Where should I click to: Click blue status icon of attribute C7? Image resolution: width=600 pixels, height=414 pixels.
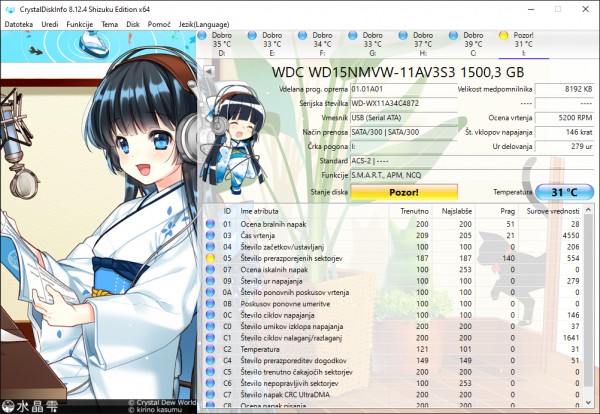point(210,394)
